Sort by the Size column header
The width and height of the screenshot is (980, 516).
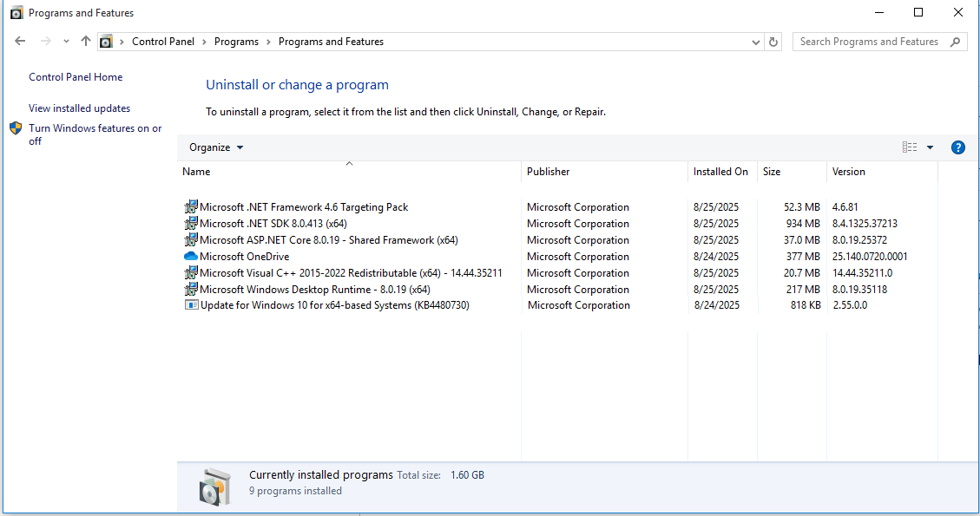pyautogui.click(x=792, y=172)
